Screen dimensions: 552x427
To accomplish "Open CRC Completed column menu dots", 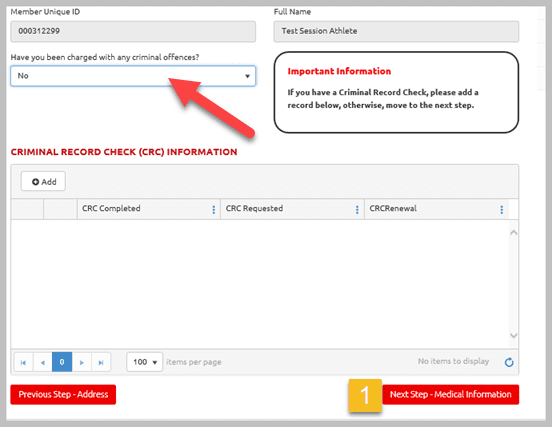I will tap(214, 209).
